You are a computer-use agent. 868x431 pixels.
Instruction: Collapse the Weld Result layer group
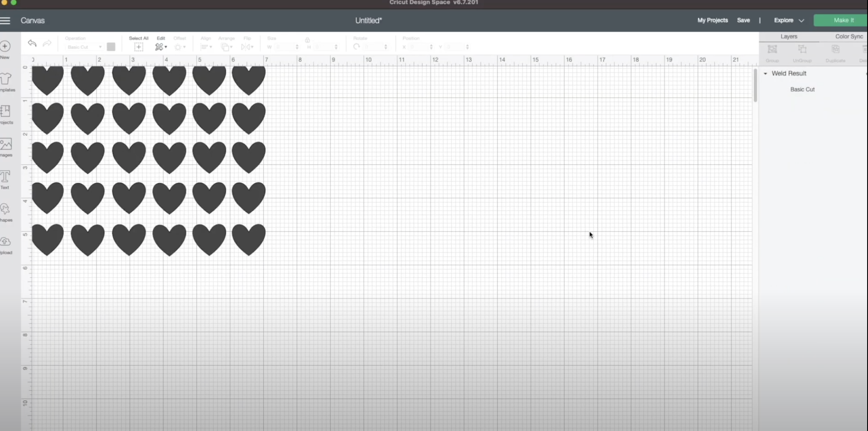tap(766, 73)
